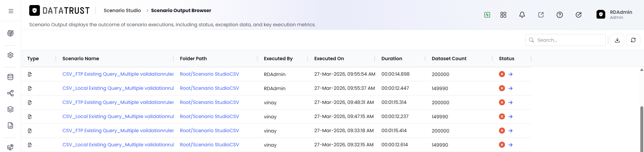Sort by Folder Path column header
This screenshot has width=644, height=152.
pyautogui.click(x=193, y=59)
